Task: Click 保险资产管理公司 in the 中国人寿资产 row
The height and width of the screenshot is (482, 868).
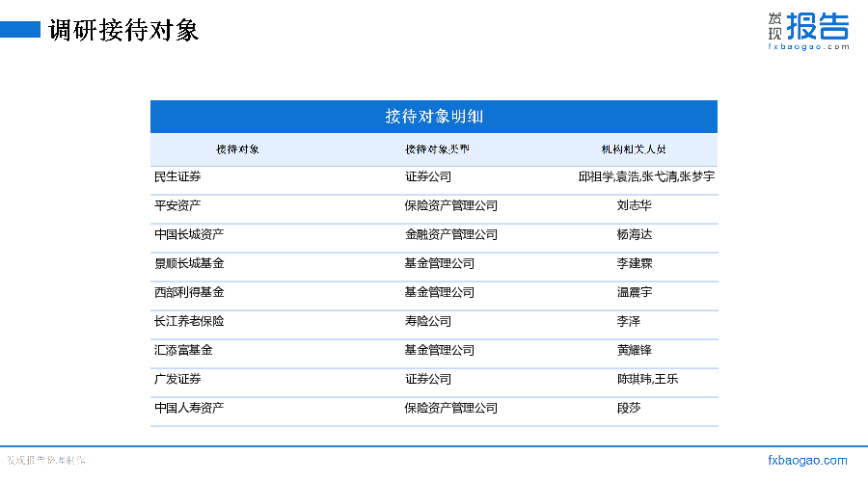Action: pos(451,408)
